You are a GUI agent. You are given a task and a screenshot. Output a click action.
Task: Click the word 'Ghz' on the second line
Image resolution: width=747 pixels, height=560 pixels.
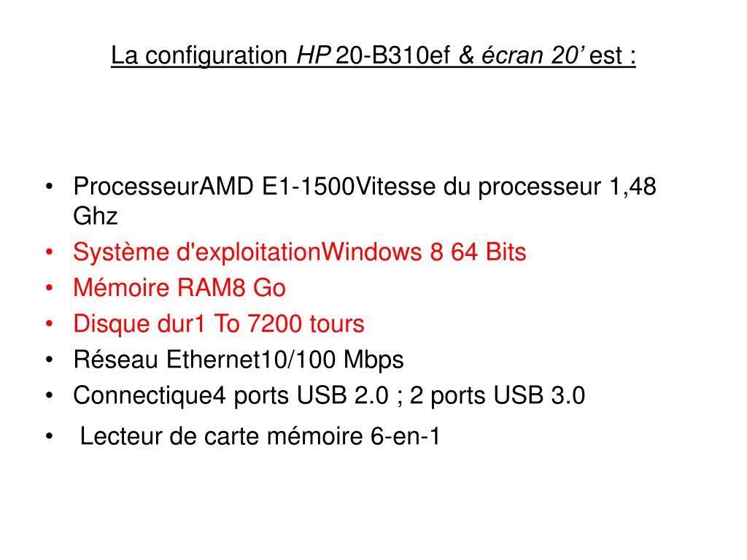(x=96, y=216)
